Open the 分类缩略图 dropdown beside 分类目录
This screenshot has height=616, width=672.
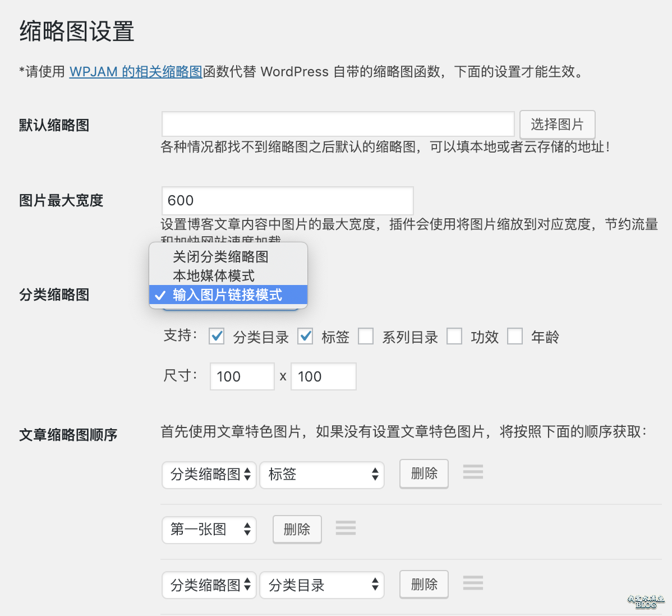point(209,585)
